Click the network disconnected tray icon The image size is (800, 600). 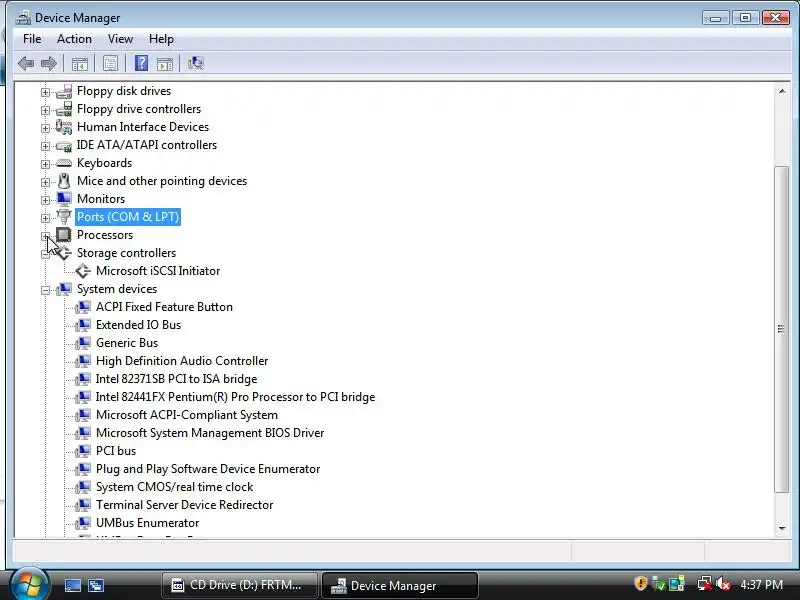click(705, 584)
